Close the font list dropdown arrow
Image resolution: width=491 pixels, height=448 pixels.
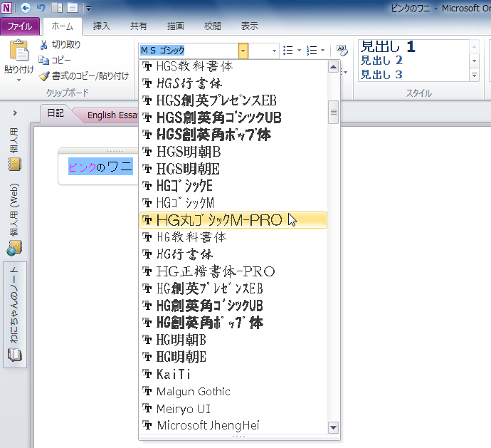point(243,51)
